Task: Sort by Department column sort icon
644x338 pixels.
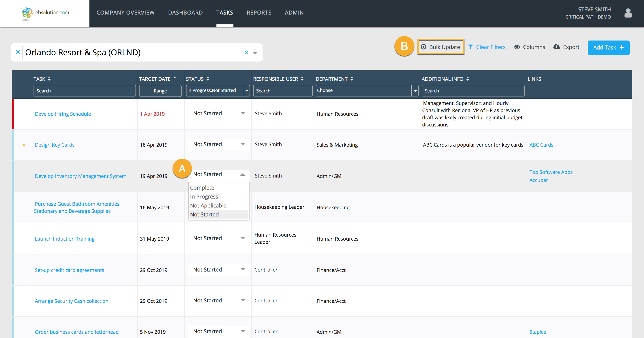Action: click(x=352, y=79)
